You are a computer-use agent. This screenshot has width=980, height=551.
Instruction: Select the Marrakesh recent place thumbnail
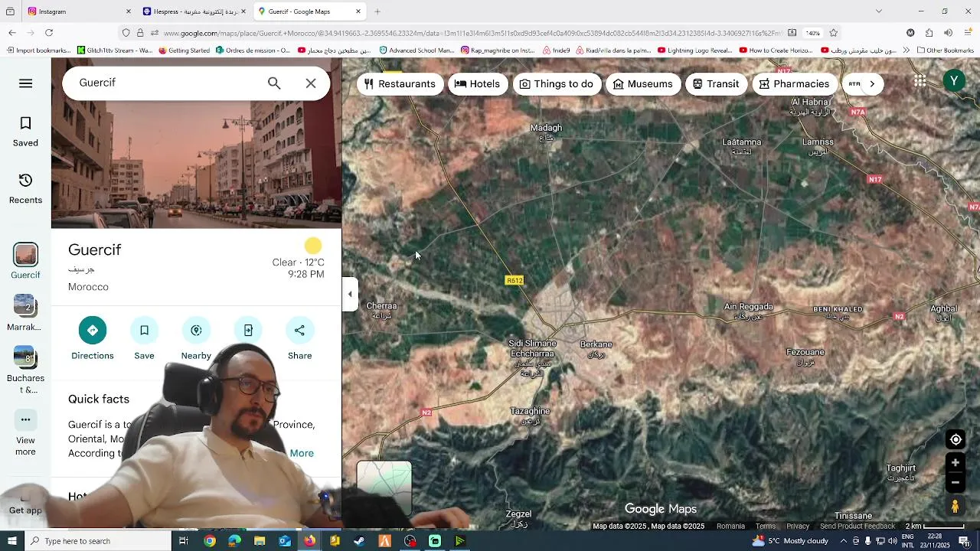click(x=25, y=313)
